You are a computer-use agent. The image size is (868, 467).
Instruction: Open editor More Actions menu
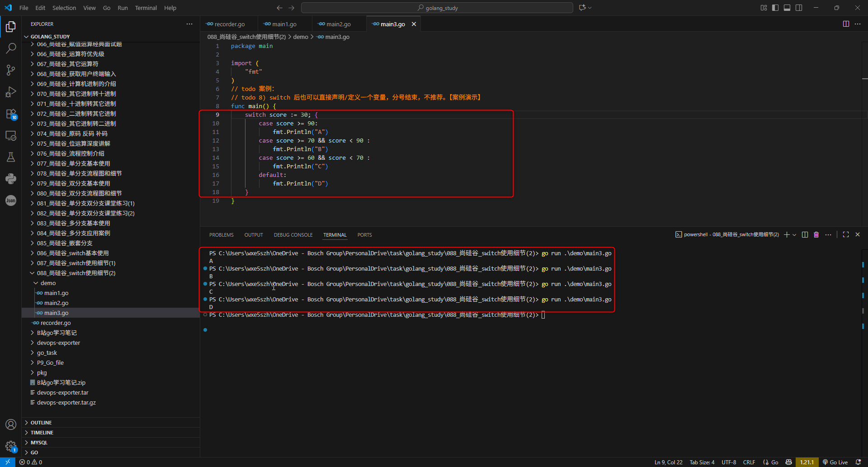858,24
